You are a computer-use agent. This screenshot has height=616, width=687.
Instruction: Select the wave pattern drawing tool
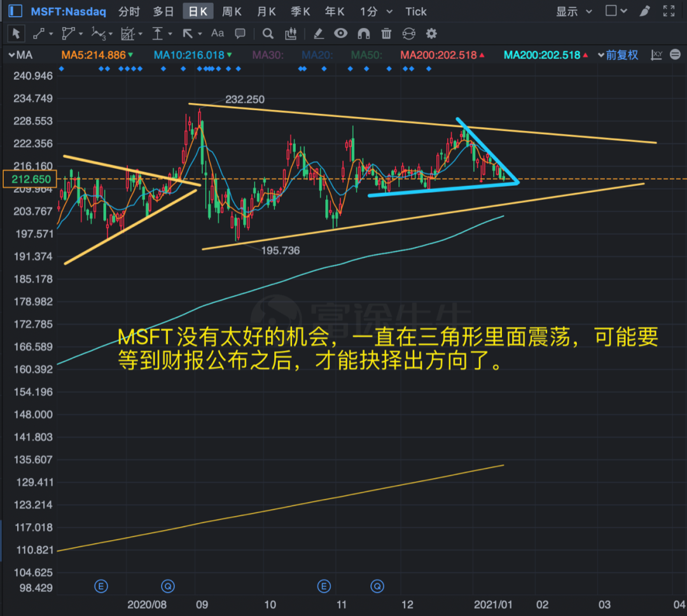(x=98, y=34)
